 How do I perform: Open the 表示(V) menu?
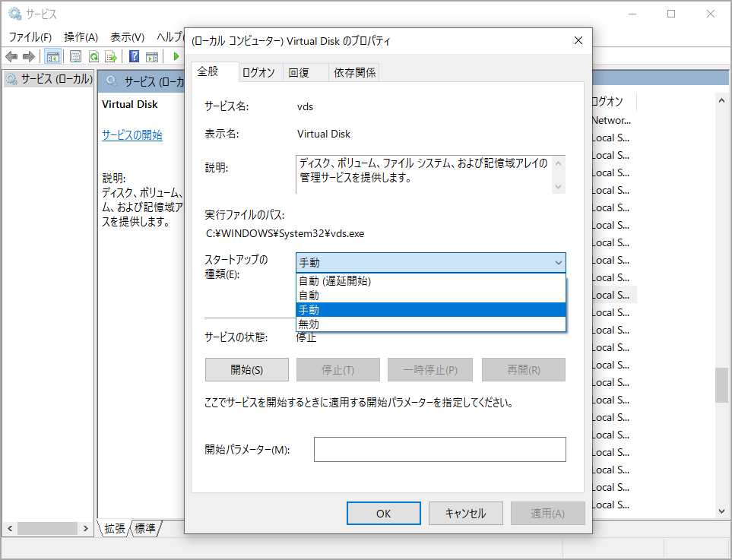[127, 37]
